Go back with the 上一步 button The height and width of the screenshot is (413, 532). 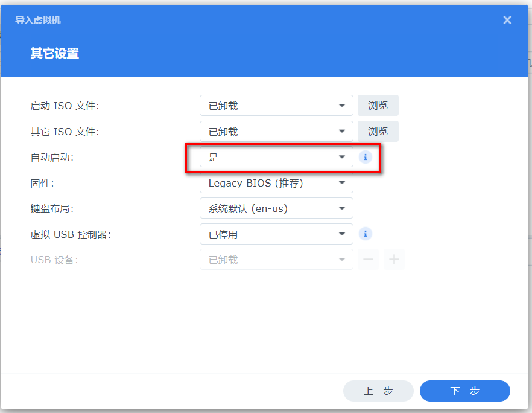(378, 391)
